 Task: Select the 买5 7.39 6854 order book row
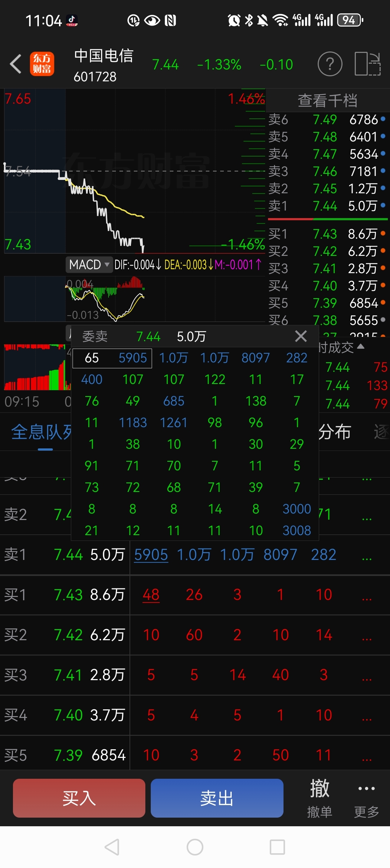[x=327, y=303]
